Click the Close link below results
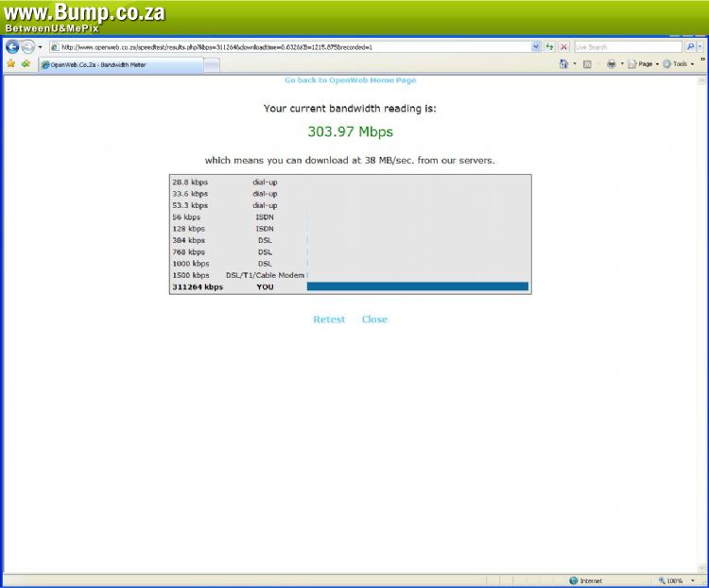The height and width of the screenshot is (588, 709). (374, 320)
